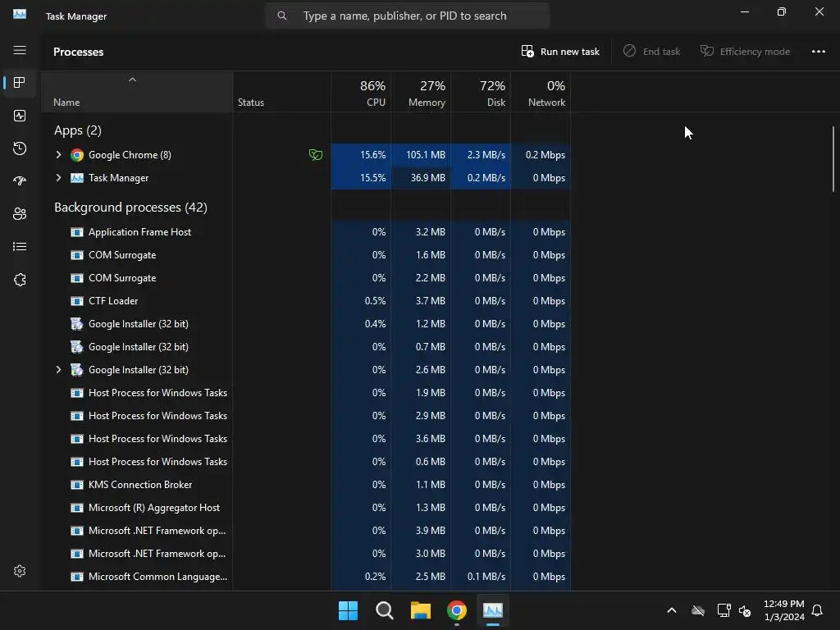Click the search input field
Viewport: 840px width, 630px height.
click(x=407, y=16)
